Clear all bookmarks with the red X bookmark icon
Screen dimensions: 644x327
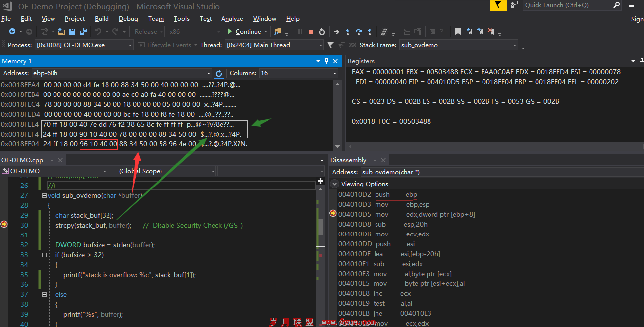[x=491, y=32]
